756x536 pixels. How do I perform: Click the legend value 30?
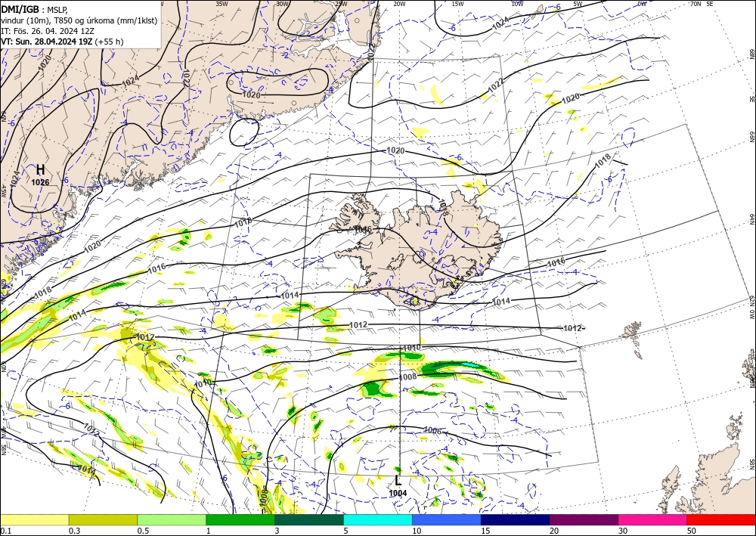[623, 531]
